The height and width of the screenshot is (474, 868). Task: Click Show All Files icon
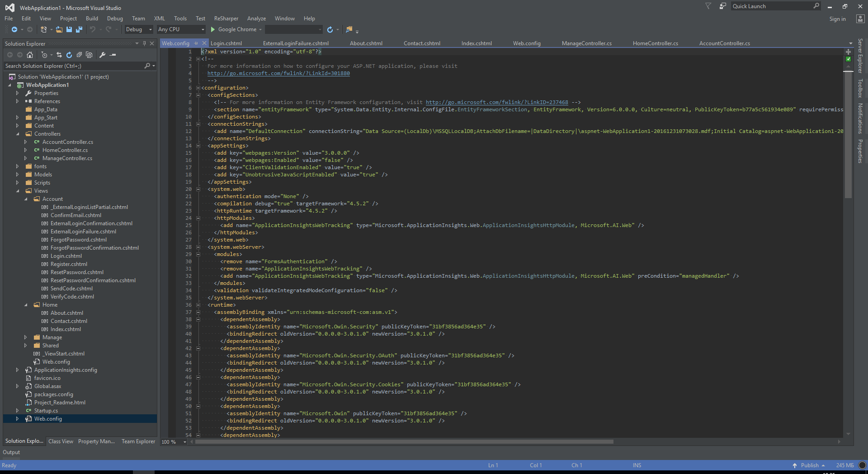(89, 55)
